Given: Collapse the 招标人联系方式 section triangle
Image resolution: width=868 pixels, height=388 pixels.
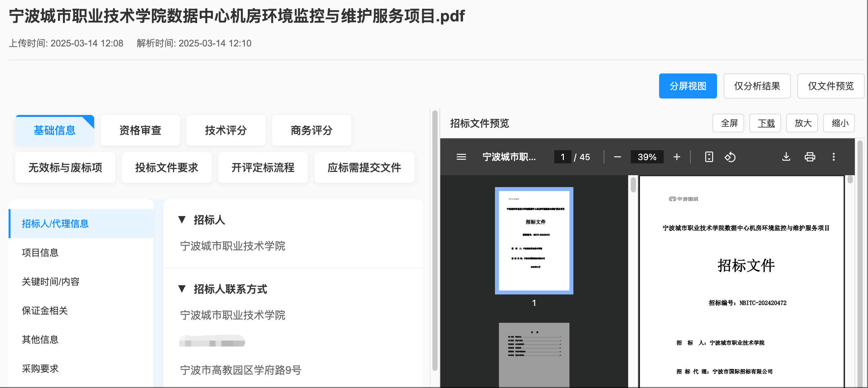Looking at the screenshot, I should pyautogui.click(x=182, y=289).
